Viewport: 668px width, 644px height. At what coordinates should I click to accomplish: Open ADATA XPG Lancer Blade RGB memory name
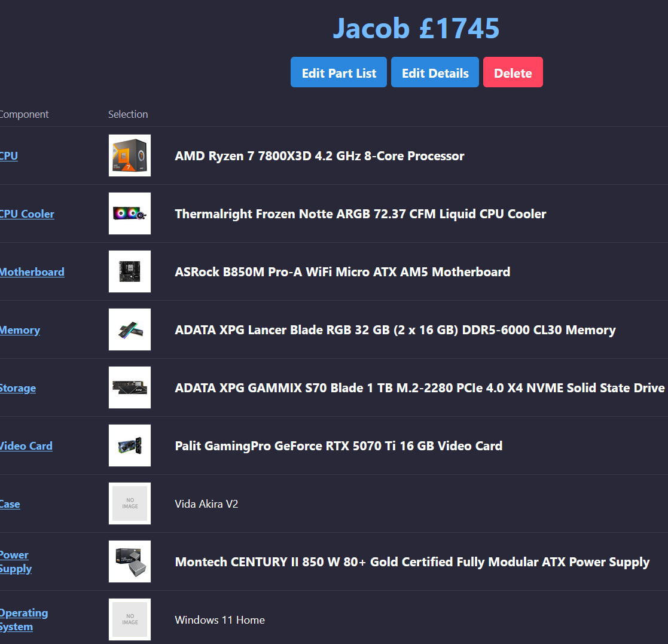(x=395, y=330)
